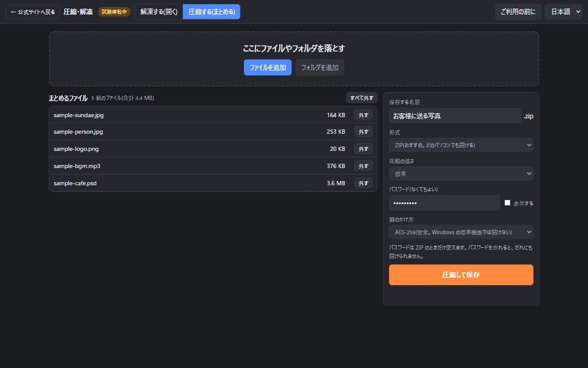Click the ここにファイルやフォルダを落とす drop zone heading
The height and width of the screenshot is (368, 588).
pyautogui.click(x=293, y=48)
